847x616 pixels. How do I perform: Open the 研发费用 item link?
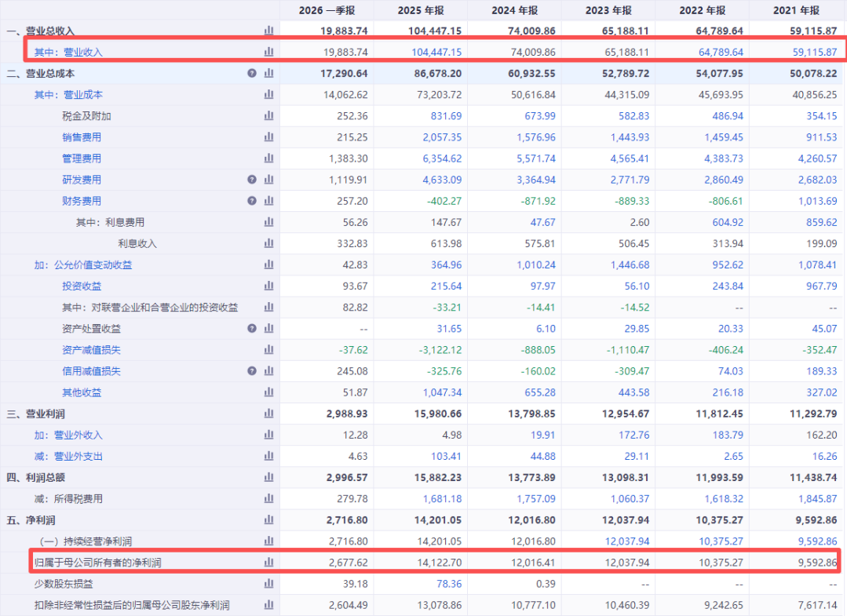coord(82,180)
